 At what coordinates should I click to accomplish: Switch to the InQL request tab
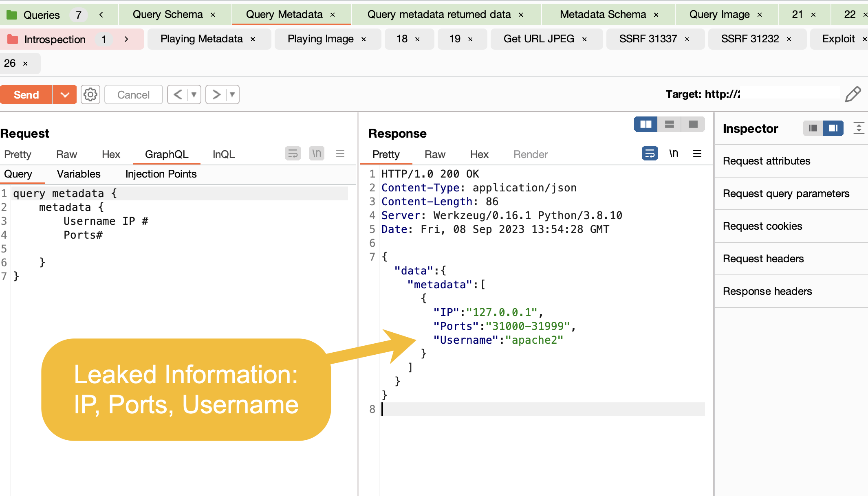223,154
